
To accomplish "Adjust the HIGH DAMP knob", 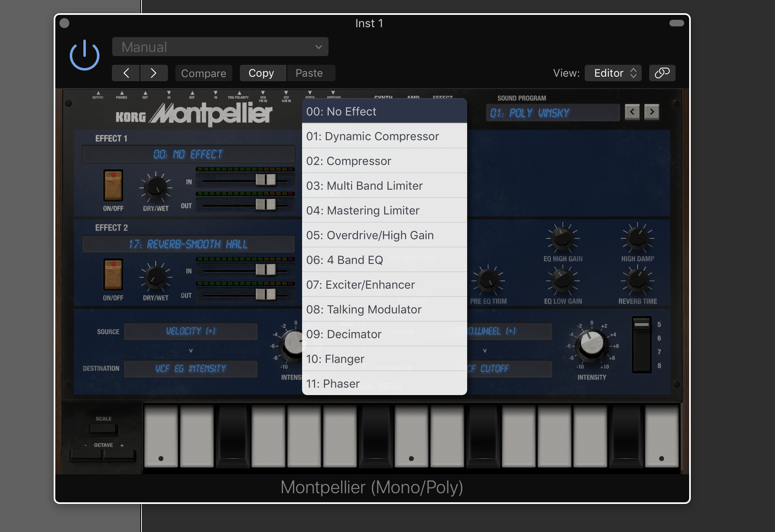I will (638, 238).
